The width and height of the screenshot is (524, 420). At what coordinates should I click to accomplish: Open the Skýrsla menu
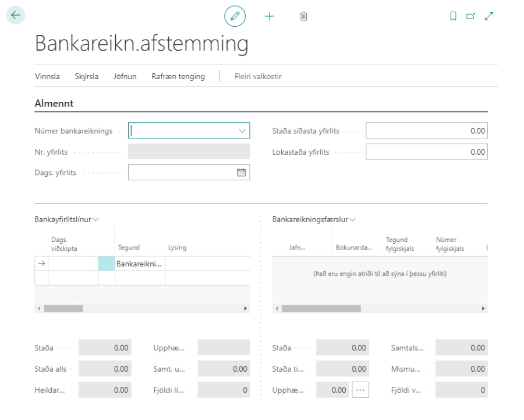click(86, 76)
